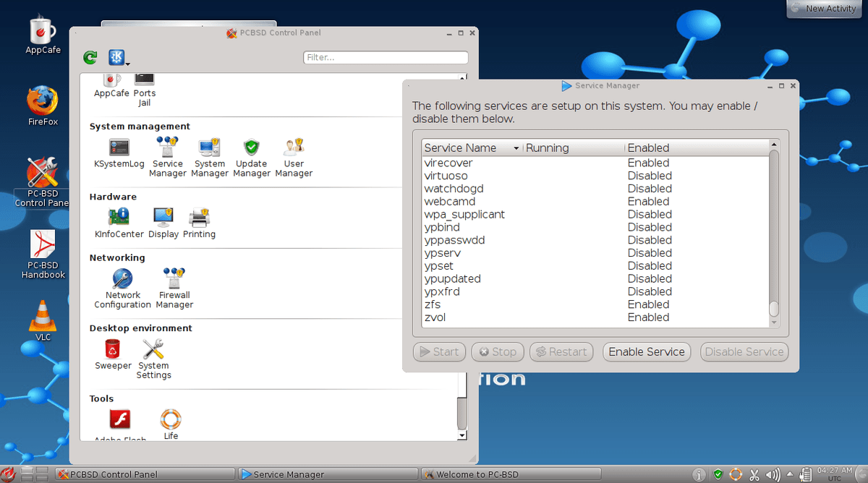Click the green shield update tray icon
This screenshot has width=868, height=483.
point(718,475)
